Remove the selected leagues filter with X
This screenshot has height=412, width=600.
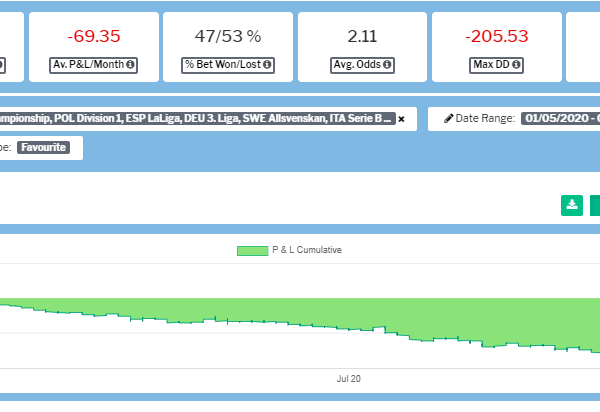[401, 119]
